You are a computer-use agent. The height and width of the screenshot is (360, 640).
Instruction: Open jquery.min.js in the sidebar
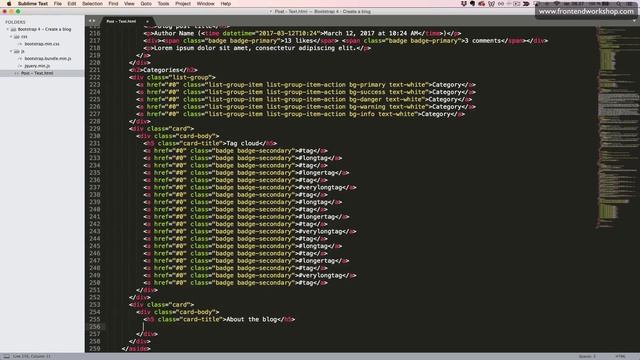[37, 66]
